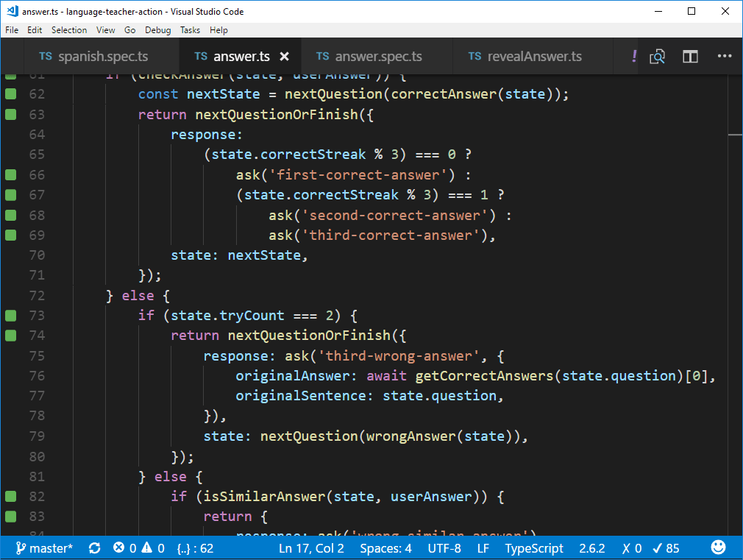Close the answer.ts tab
The image size is (743, 560).
pos(285,57)
